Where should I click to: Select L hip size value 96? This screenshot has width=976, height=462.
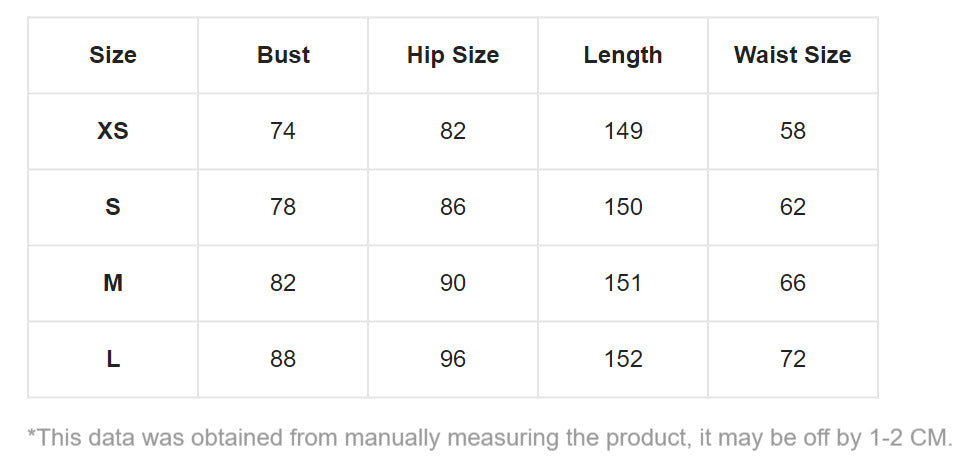(x=453, y=359)
